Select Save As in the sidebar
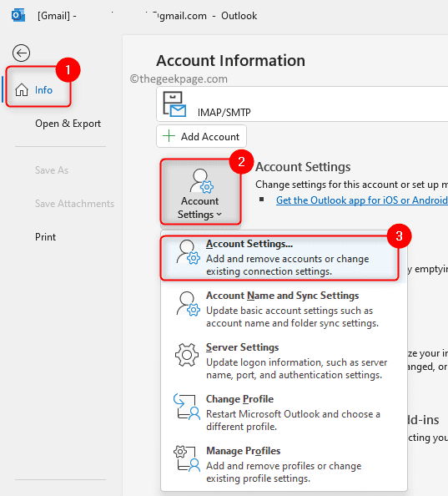The image size is (448, 496). (52, 170)
